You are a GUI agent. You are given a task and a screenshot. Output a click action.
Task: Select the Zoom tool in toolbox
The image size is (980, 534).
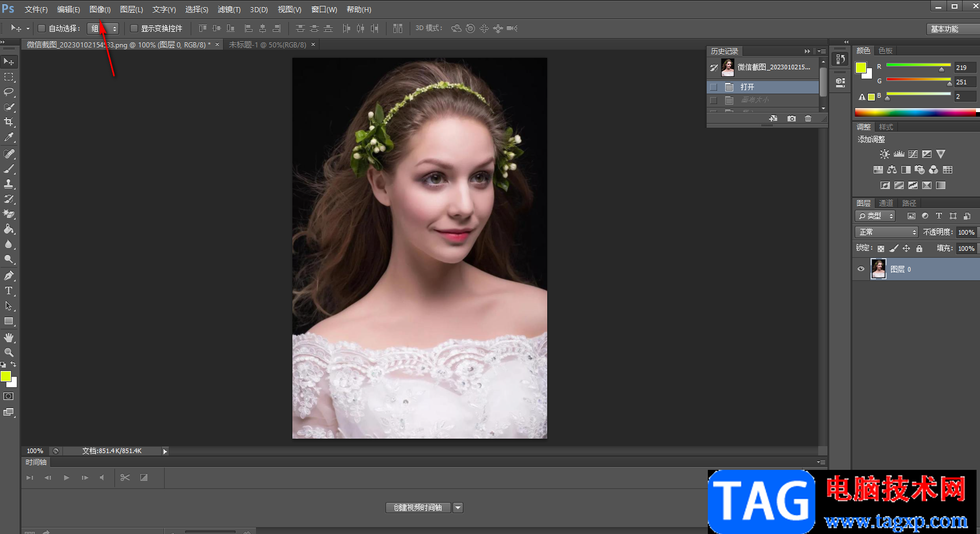9,353
